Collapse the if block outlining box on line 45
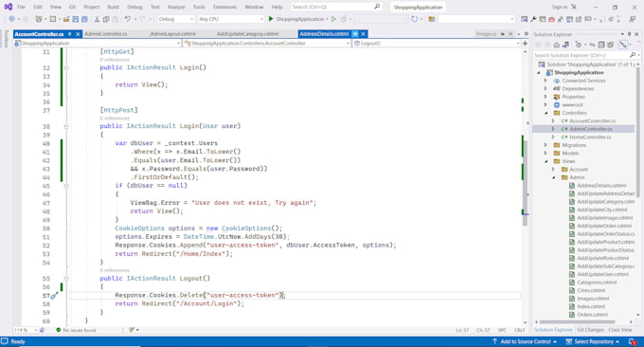Viewport: 644px width, 347px height. (x=66, y=186)
